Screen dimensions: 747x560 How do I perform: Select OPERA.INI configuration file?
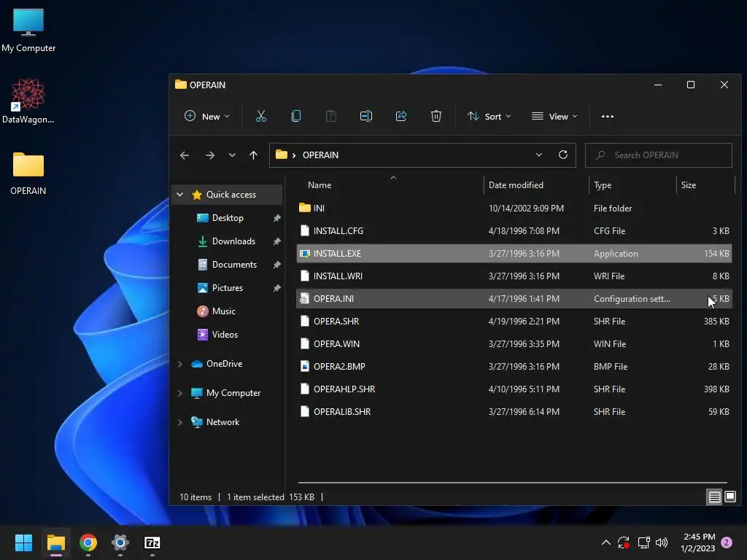514,298
